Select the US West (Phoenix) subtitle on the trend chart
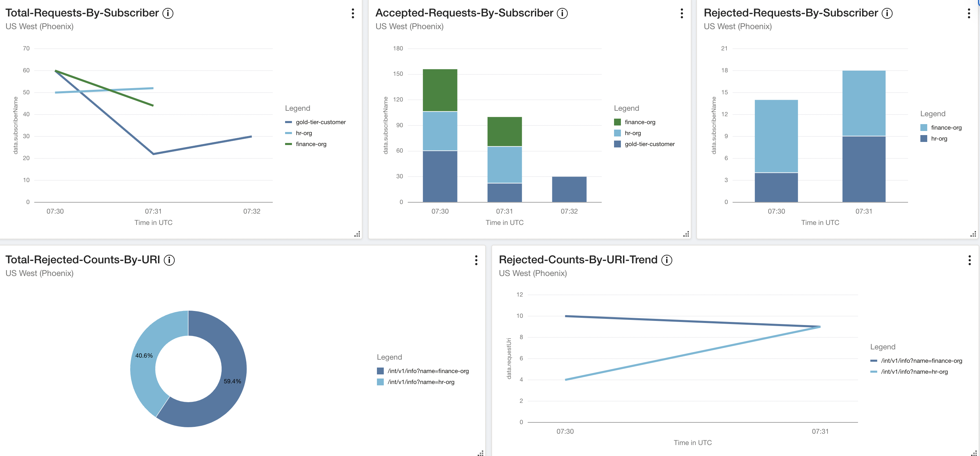 (533, 273)
